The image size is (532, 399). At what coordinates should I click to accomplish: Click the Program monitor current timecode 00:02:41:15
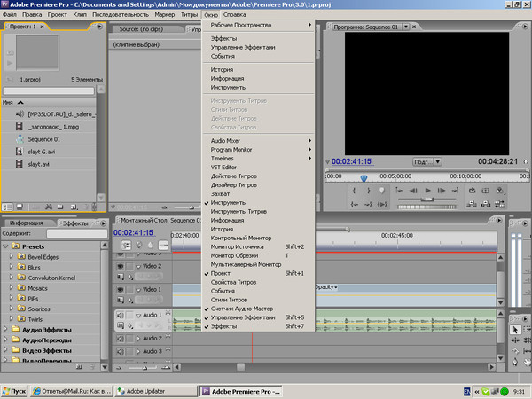click(351, 162)
